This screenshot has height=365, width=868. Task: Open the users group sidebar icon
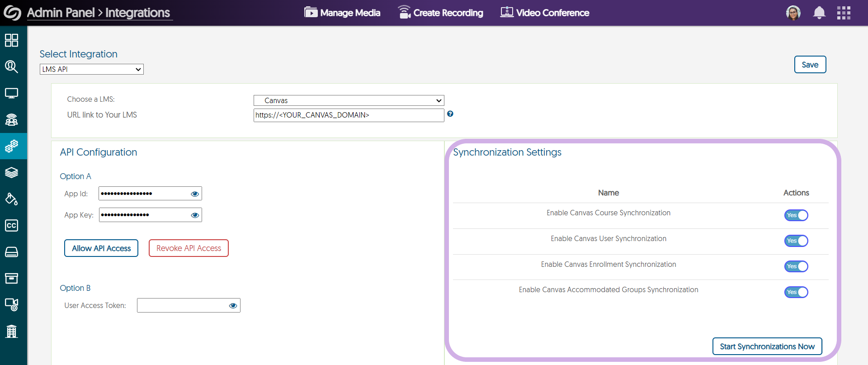(11, 120)
